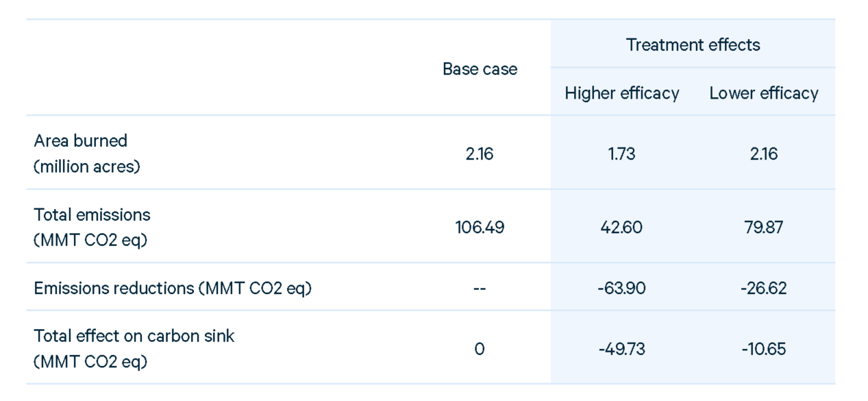Click Total effect on carbon sink label
Screen dimensions: 868x401
[x=134, y=349]
